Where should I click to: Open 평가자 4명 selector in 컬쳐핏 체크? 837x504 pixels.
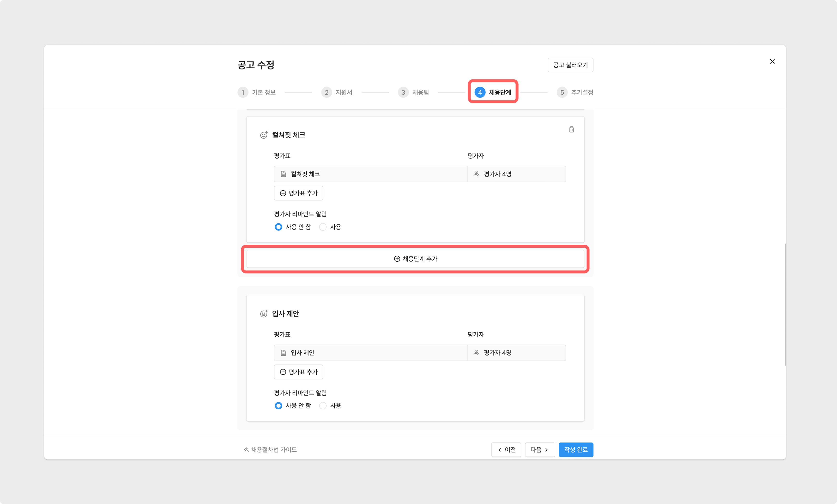[x=516, y=174]
